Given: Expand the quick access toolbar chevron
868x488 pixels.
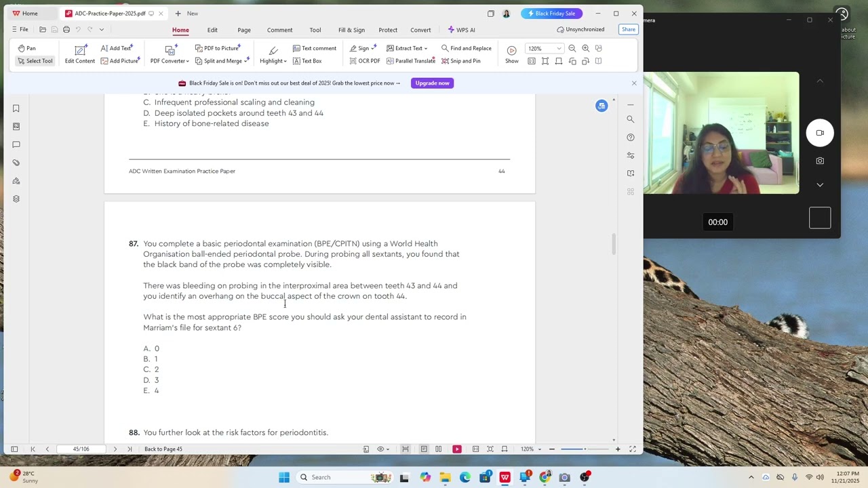Looking at the screenshot, I should click(102, 30).
